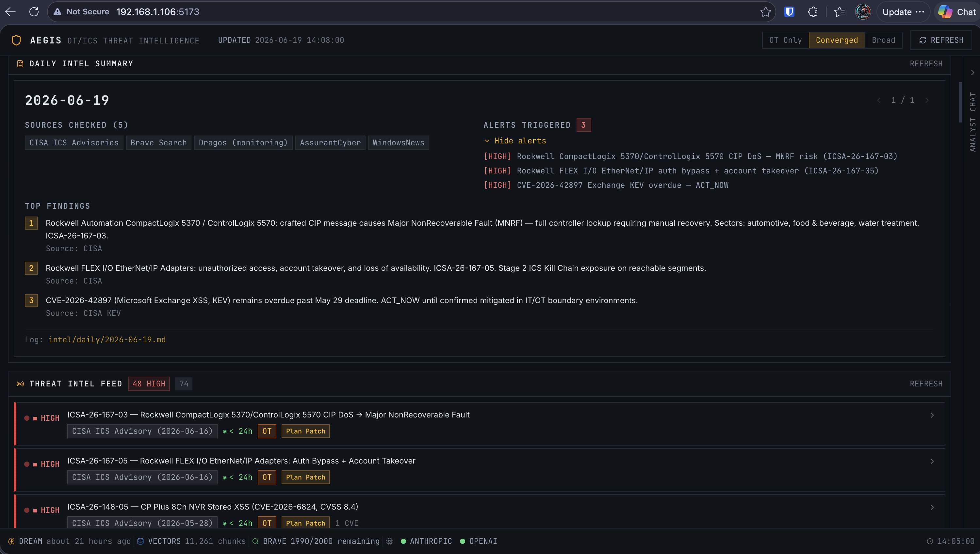Collapse alerts with Hide alerts toggle
The width and height of the screenshot is (980, 554).
click(x=515, y=141)
